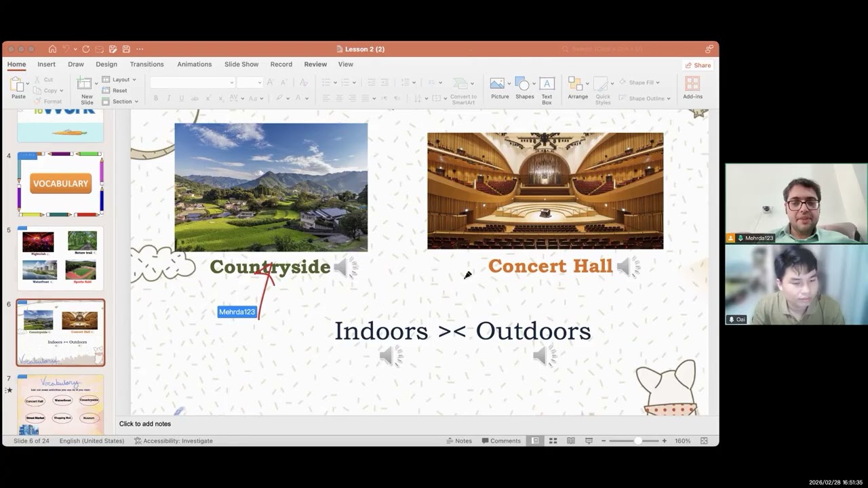868x488 pixels.
Task: Click the Paste clipboard icon
Action: (x=16, y=84)
